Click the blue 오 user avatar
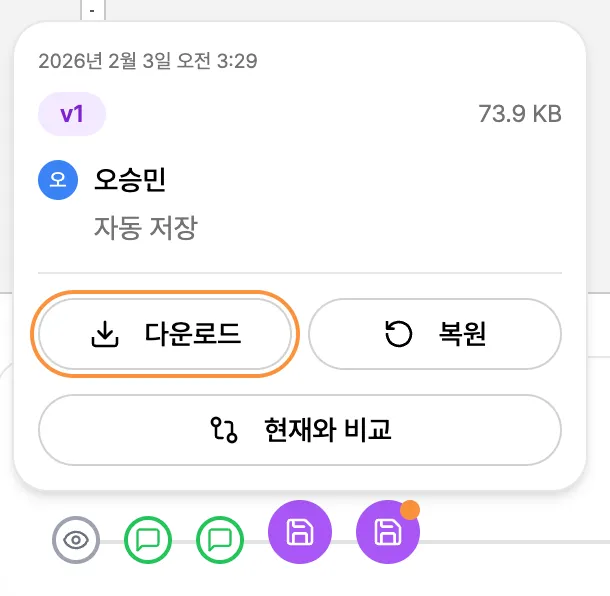Image resolution: width=610 pixels, height=596 pixels. coord(58,180)
